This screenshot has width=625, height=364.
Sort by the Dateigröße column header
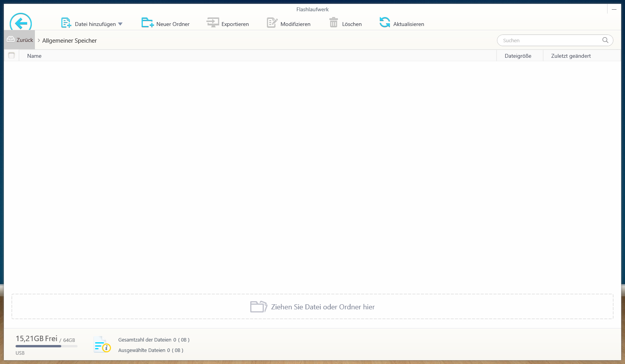coord(518,56)
